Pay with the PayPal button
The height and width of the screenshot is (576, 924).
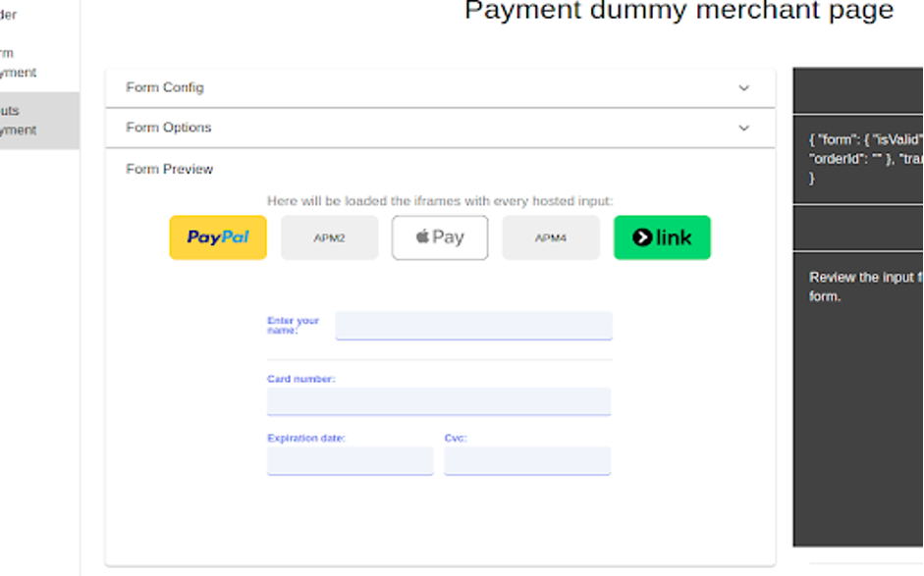point(218,237)
